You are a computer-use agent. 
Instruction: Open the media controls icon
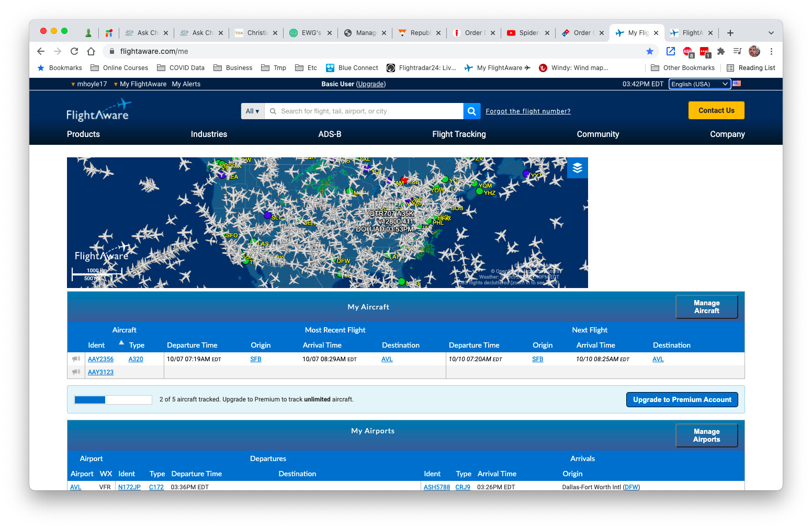(738, 51)
